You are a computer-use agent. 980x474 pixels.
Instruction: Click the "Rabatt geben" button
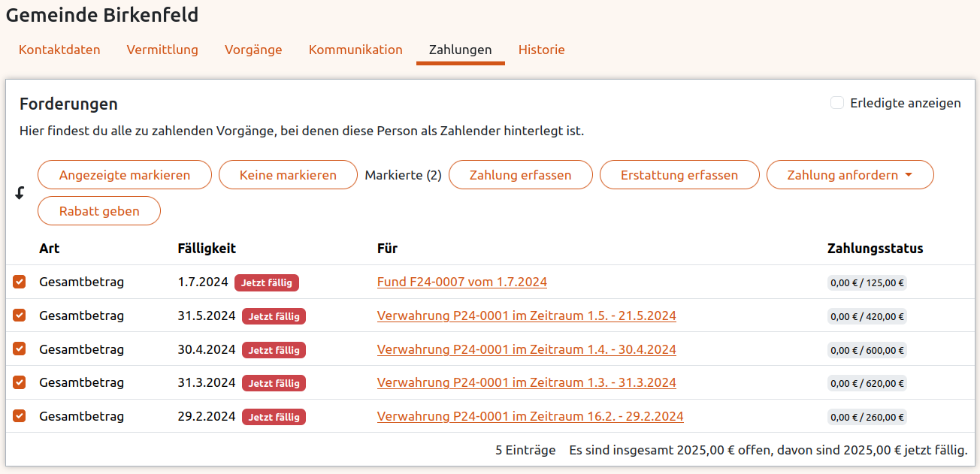98,210
